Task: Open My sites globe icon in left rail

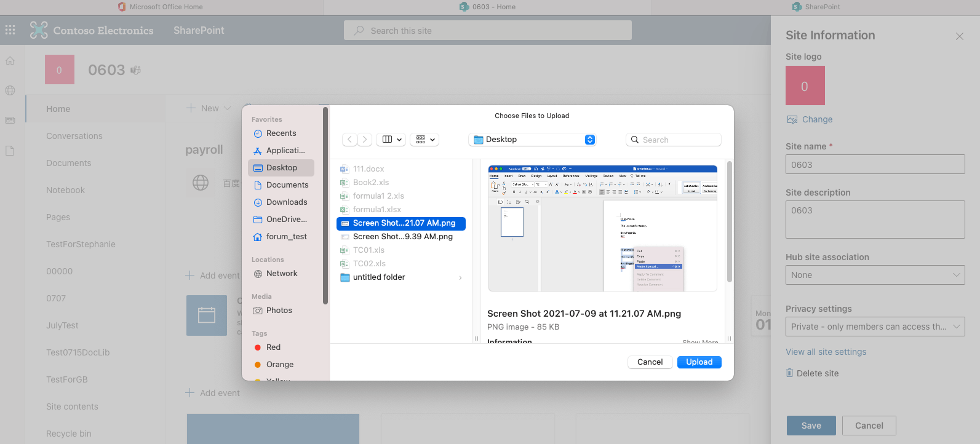Action: pos(10,90)
